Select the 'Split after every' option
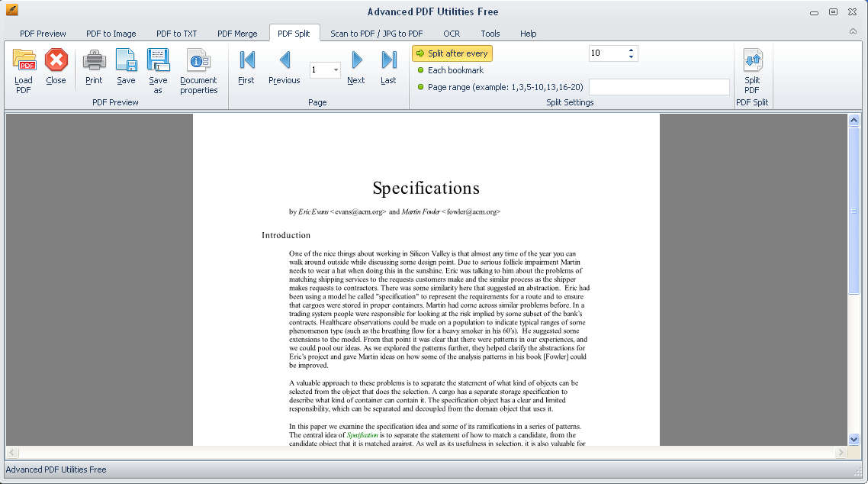This screenshot has height=484, width=868. tap(452, 53)
